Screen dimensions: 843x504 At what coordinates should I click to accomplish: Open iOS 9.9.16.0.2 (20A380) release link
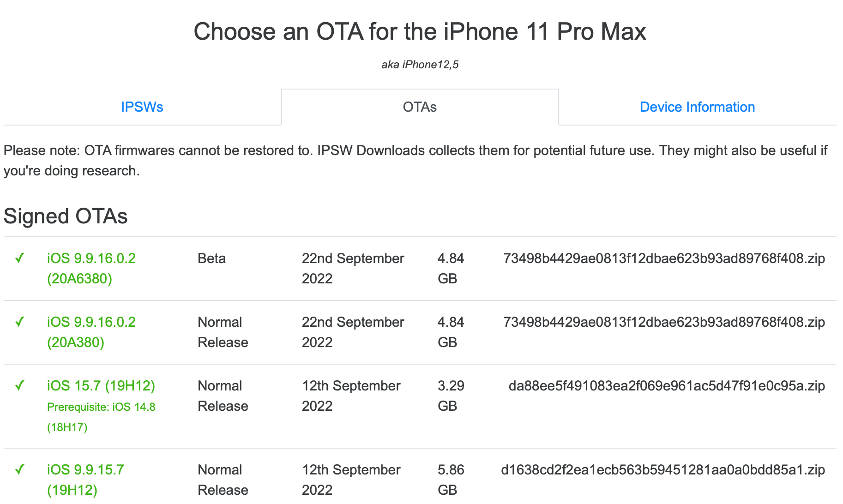(91, 332)
